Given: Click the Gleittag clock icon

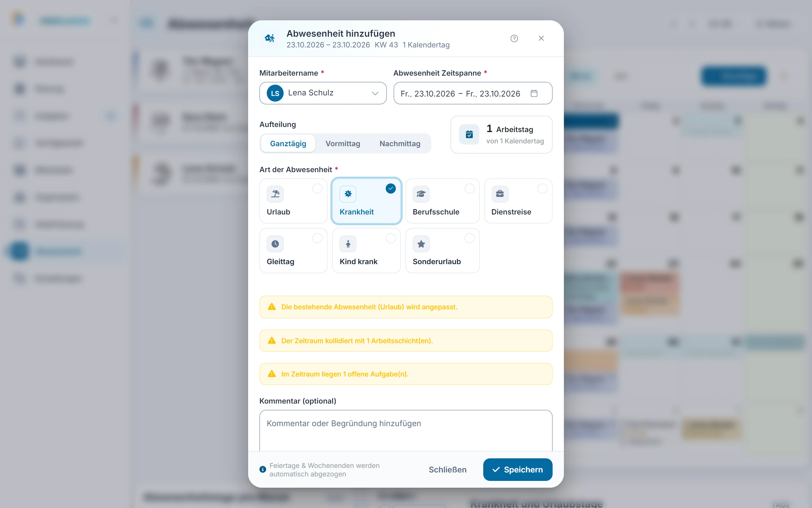Looking at the screenshot, I should (275, 244).
